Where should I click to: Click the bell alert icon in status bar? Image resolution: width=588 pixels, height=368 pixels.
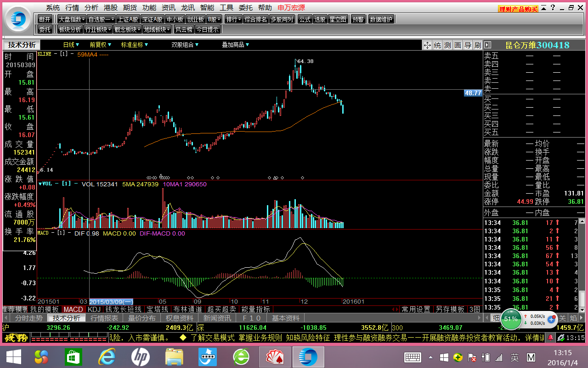point(550,338)
